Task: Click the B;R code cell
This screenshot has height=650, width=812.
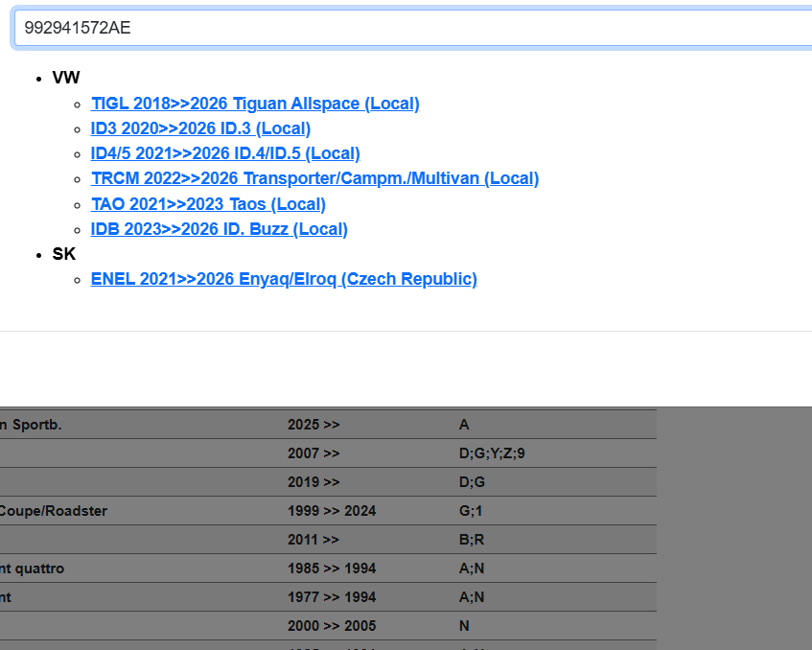Action: coord(472,540)
